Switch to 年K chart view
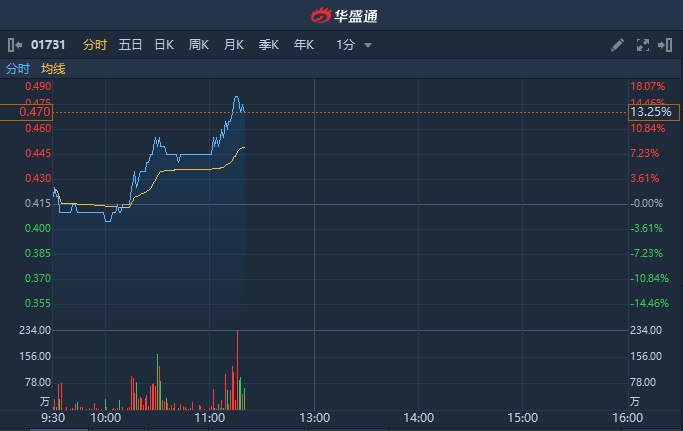 pyautogui.click(x=304, y=45)
